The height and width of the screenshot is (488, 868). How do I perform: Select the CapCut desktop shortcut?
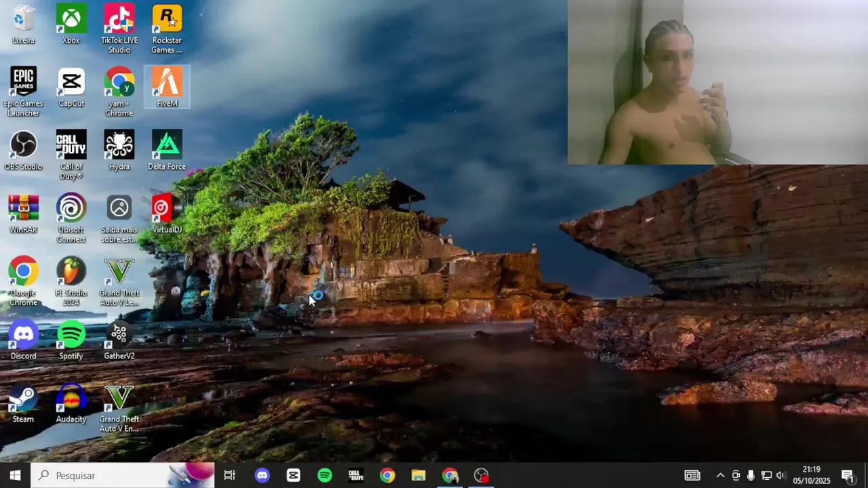click(x=71, y=88)
